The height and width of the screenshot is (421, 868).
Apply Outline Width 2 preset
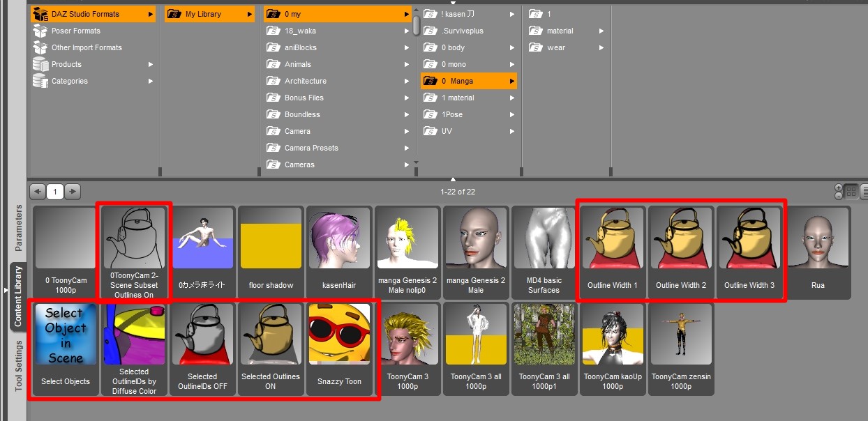tap(681, 253)
